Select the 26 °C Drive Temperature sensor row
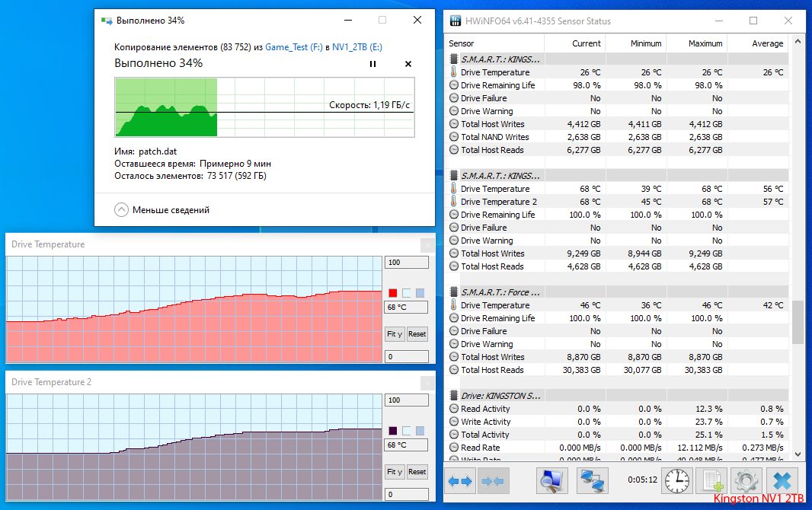 coord(617,72)
